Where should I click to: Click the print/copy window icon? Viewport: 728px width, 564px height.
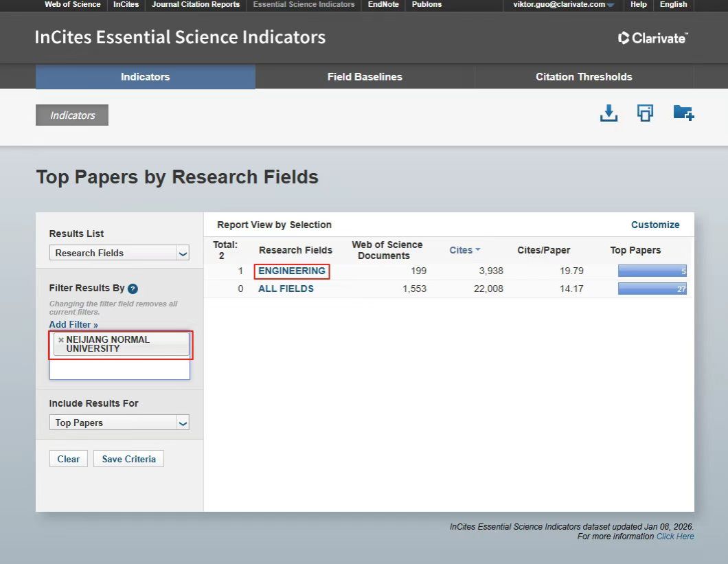point(645,113)
